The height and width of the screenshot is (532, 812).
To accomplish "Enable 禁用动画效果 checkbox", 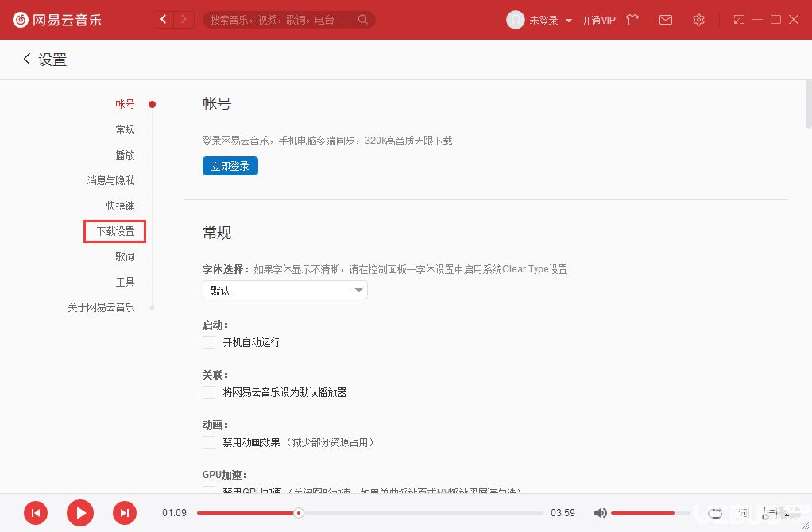I will (x=209, y=442).
